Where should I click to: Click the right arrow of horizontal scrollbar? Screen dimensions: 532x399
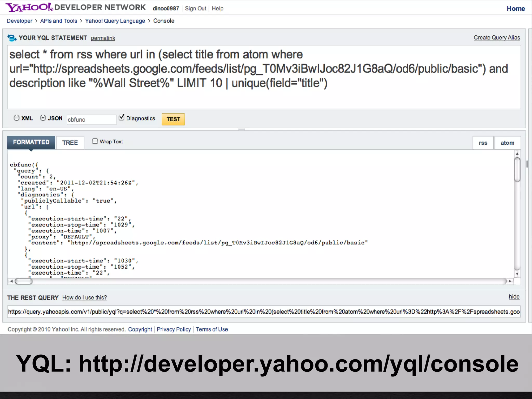[x=510, y=281]
